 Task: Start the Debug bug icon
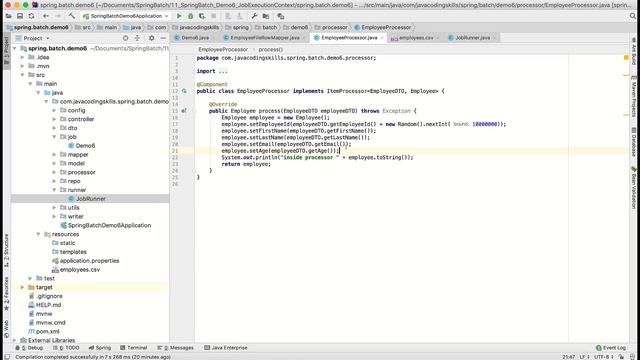[190, 16]
